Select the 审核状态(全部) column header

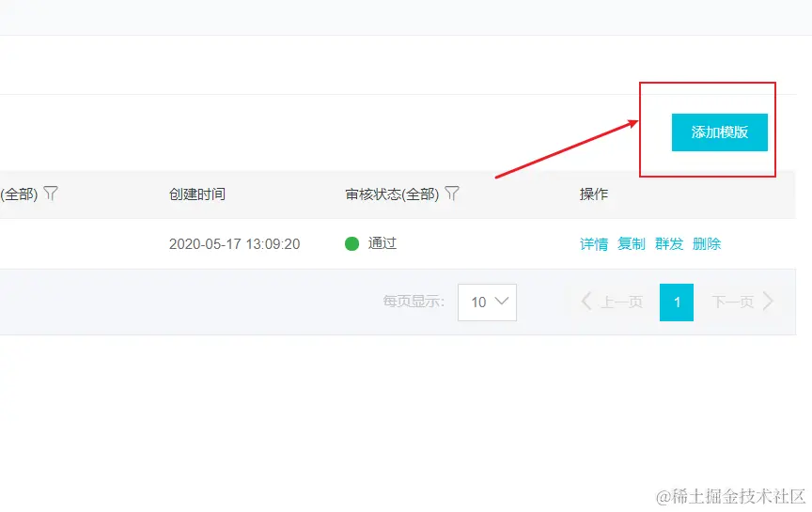point(392,194)
